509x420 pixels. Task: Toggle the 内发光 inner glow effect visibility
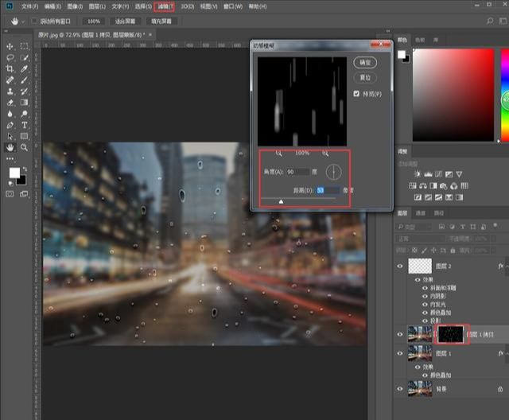pos(425,305)
